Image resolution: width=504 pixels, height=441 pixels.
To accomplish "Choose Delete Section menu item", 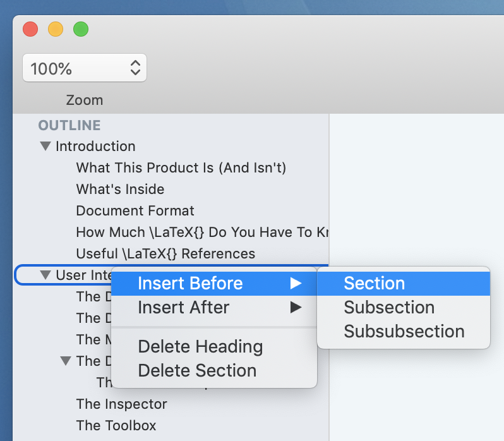I will [x=214, y=370].
